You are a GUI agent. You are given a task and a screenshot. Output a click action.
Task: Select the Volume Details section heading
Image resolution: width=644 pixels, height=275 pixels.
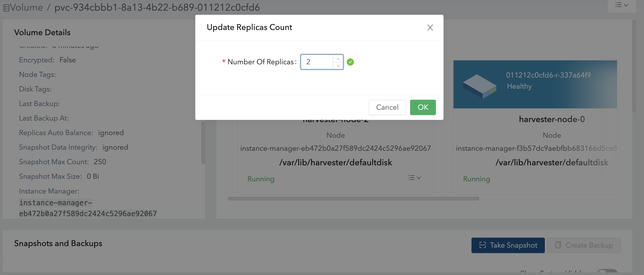click(42, 32)
